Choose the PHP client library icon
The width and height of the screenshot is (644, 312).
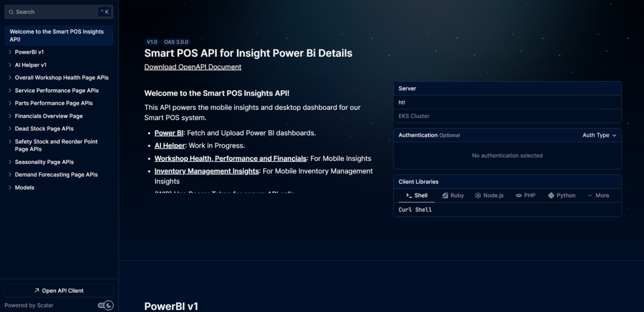point(519,195)
